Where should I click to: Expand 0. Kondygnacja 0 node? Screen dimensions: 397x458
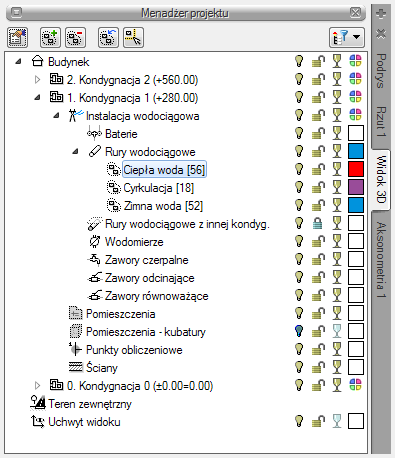[37, 386]
